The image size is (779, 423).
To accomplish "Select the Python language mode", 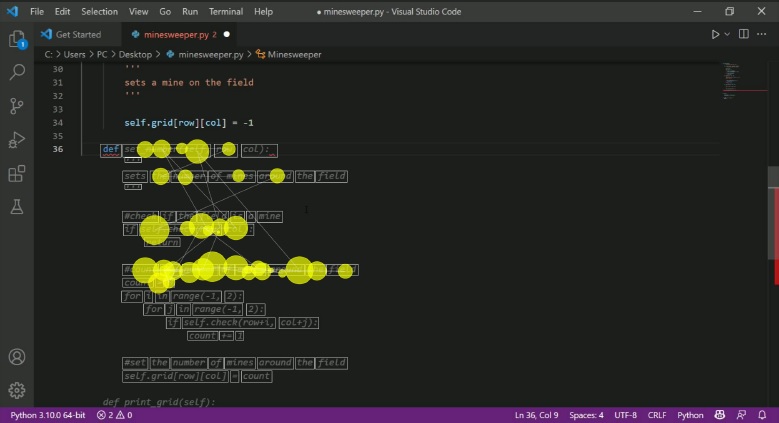I will click(690, 415).
